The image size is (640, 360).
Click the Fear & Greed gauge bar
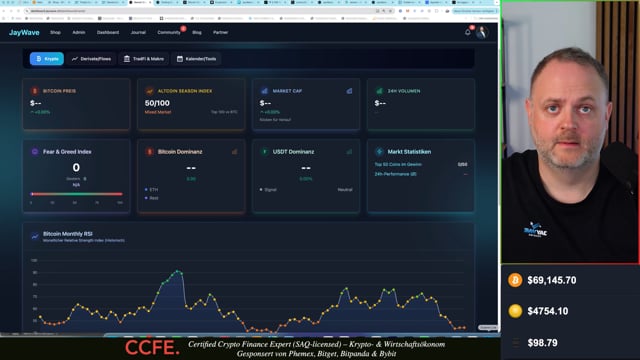coord(76,194)
